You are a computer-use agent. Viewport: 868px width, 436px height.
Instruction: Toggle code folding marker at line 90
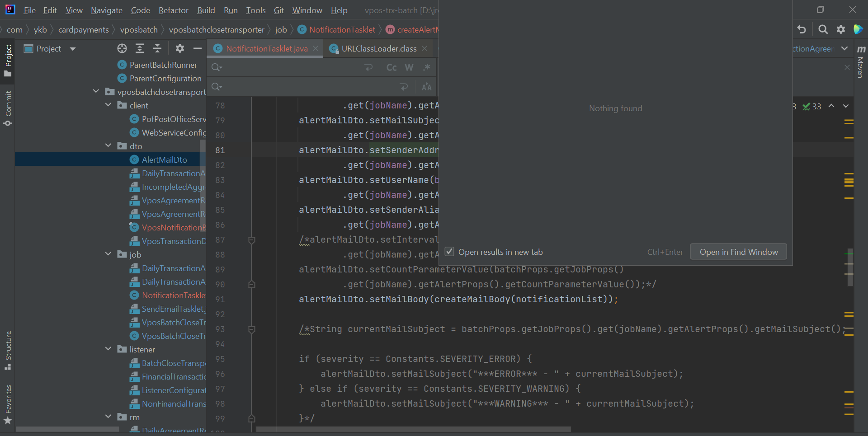(x=252, y=284)
